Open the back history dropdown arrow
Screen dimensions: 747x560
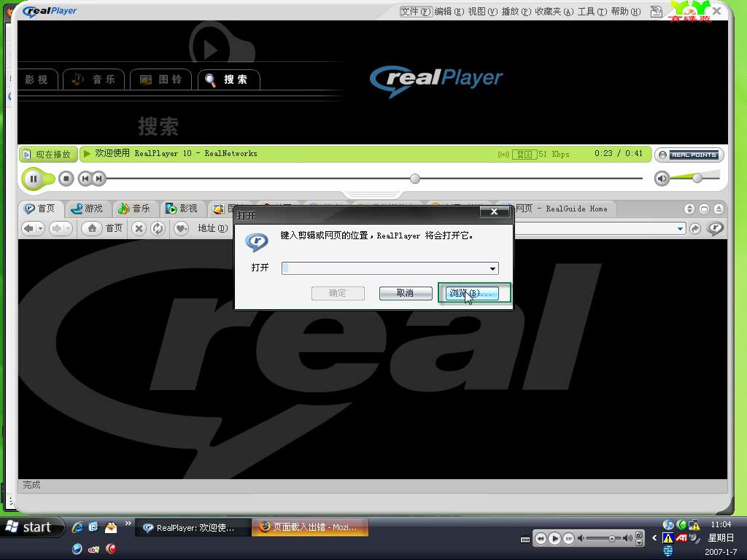tap(41, 228)
